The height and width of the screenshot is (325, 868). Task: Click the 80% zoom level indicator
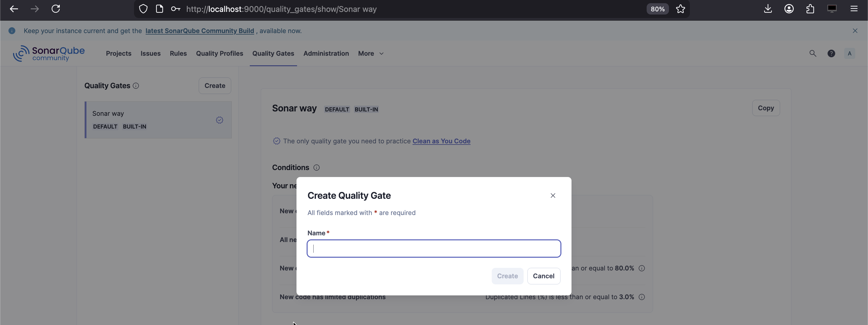click(x=657, y=9)
